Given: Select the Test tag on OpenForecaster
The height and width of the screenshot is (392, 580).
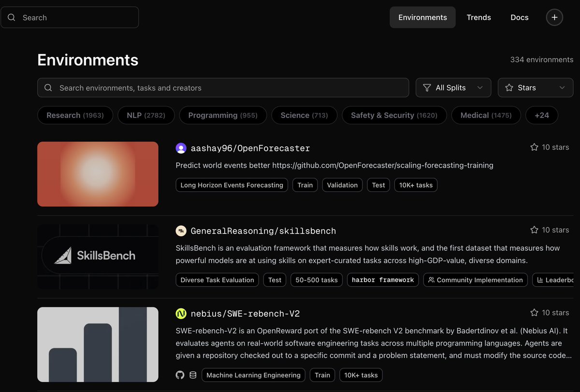Looking at the screenshot, I should click(x=378, y=185).
